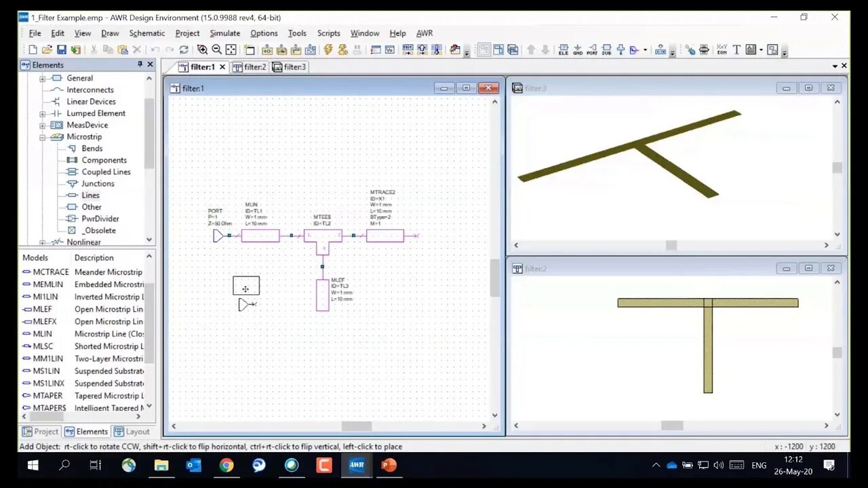Click the Add Graph toolbar icon

310,49
